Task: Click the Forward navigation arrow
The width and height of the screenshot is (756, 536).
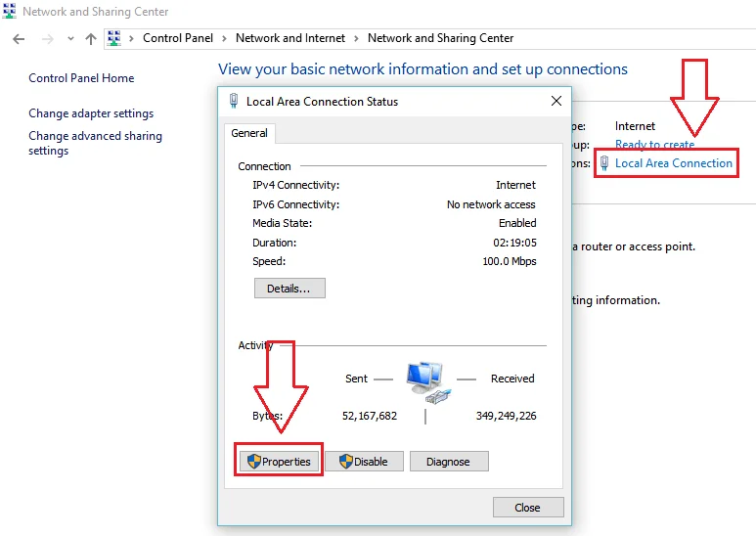Action: coord(47,39)
